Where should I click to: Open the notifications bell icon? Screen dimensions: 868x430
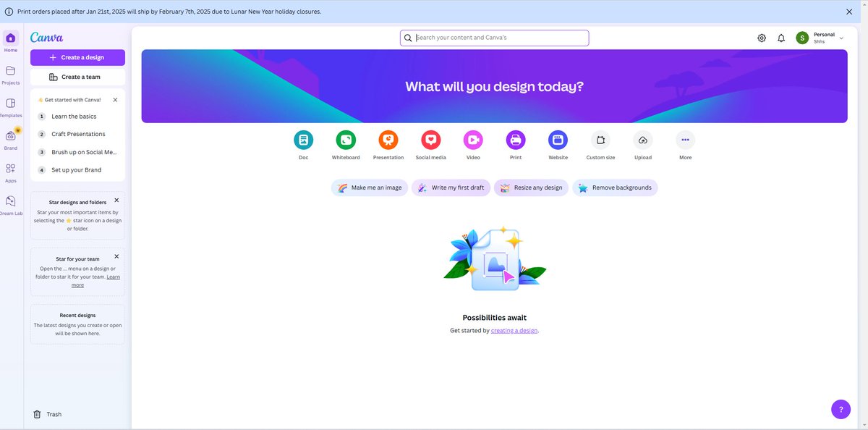coord(781,38)
